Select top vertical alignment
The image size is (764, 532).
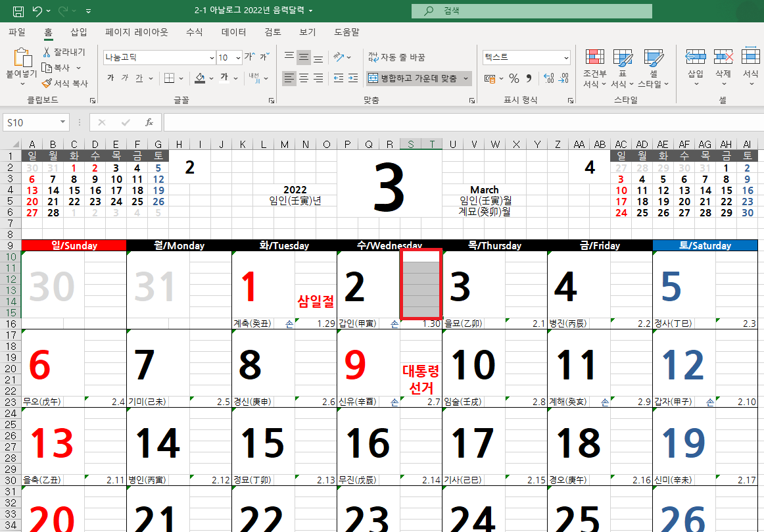(289, 57)
